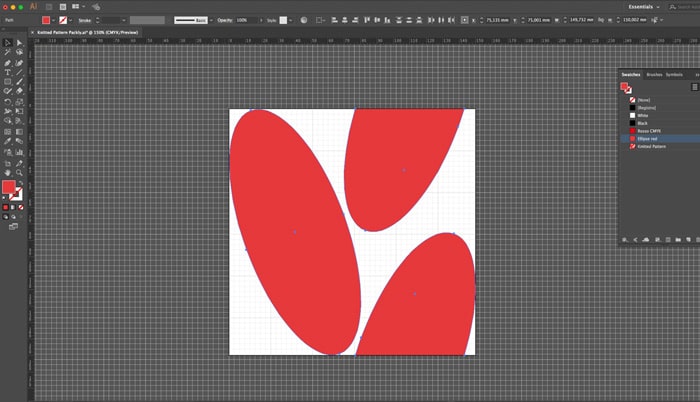
Task: Select the Column Graph tool
Action: click(19, 152)
